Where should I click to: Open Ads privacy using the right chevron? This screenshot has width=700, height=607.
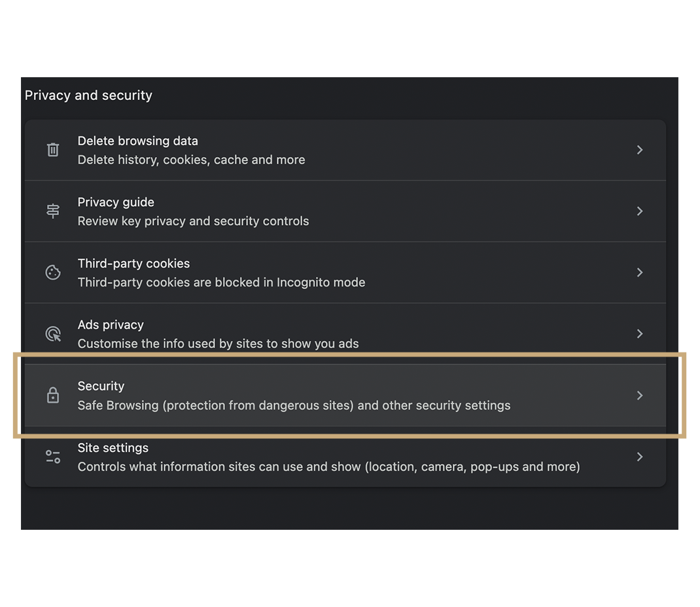tap(640, 334)
